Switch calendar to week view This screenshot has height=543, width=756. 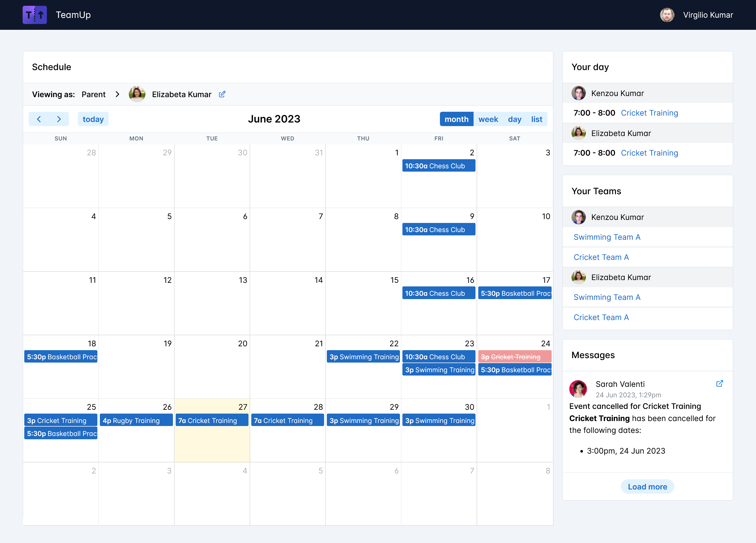[x=488, y=119]
